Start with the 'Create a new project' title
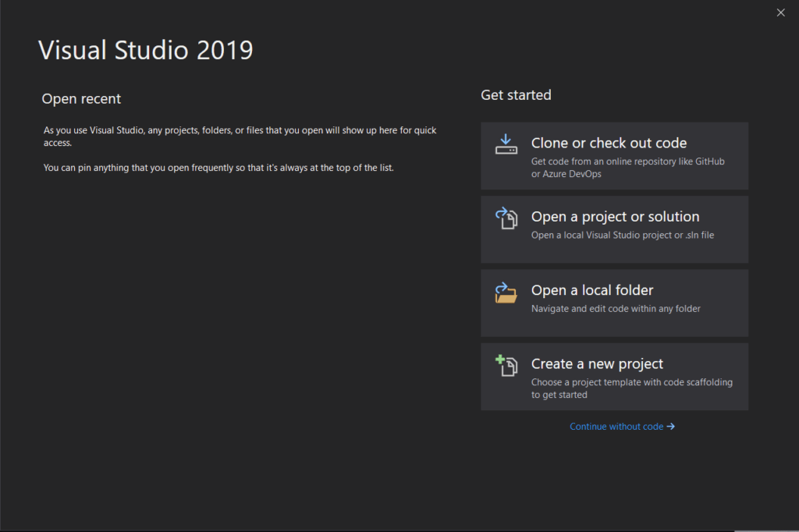Viewport: 799px width, 532px height. [597, 364]
